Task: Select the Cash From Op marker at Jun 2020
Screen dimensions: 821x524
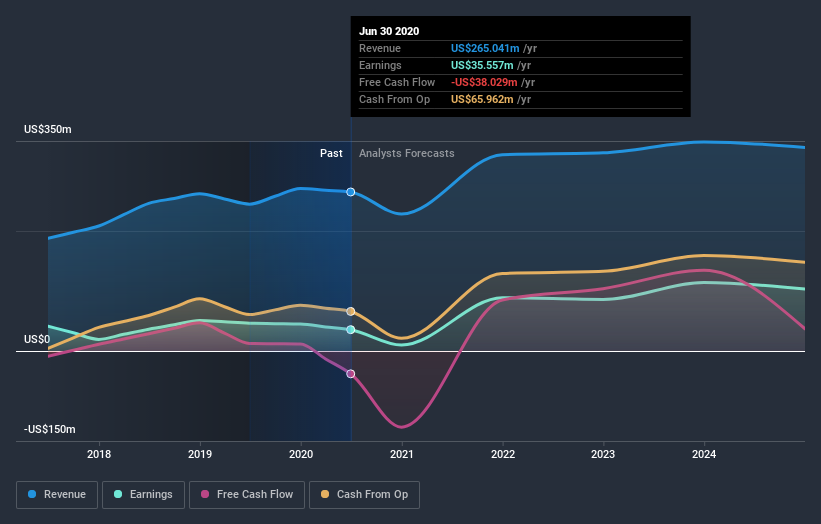Action: pyautogui.click(x=351, y=311)
